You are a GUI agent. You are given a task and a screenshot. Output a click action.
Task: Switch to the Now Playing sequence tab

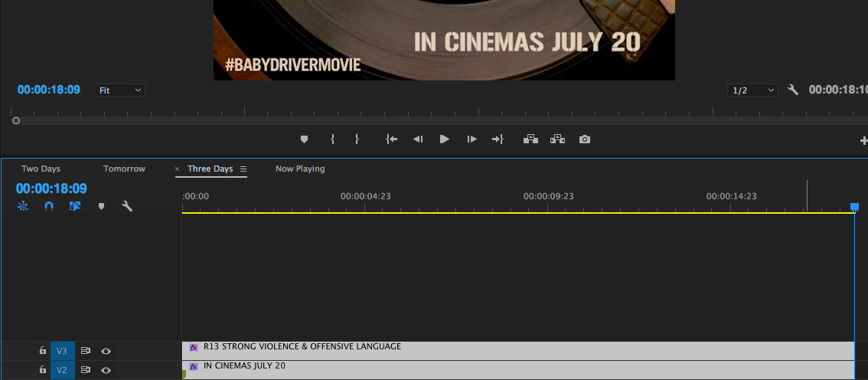300,169
